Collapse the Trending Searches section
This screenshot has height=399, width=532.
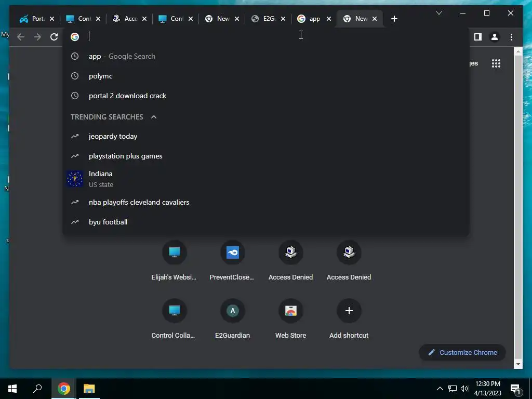point(154,117)
